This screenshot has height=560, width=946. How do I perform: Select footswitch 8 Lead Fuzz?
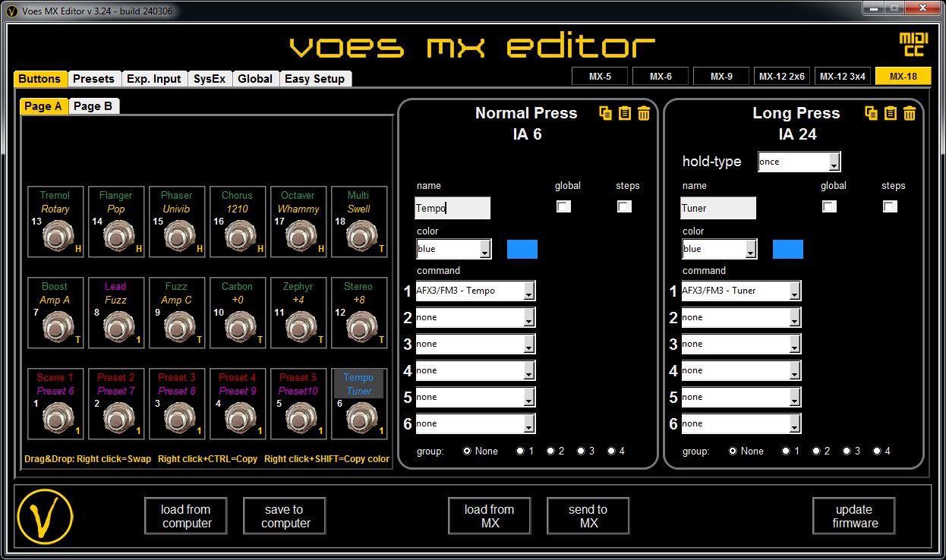[115, 313]
